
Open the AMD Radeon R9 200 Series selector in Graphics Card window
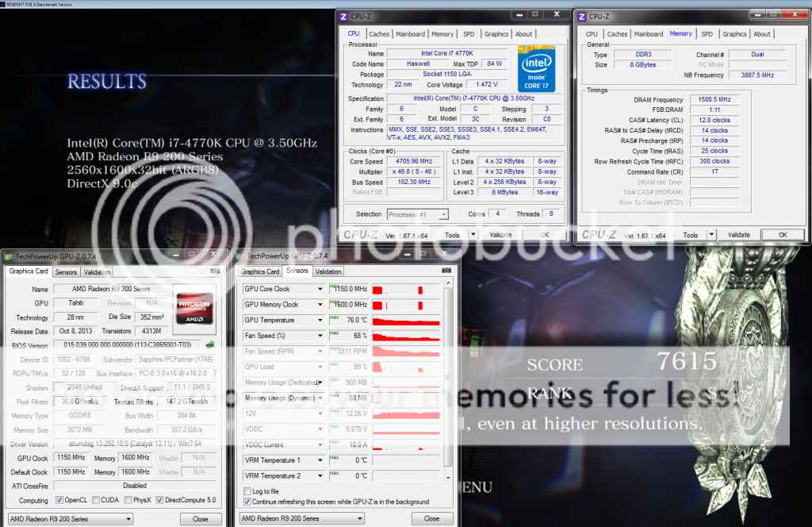(x=69, y=518)
